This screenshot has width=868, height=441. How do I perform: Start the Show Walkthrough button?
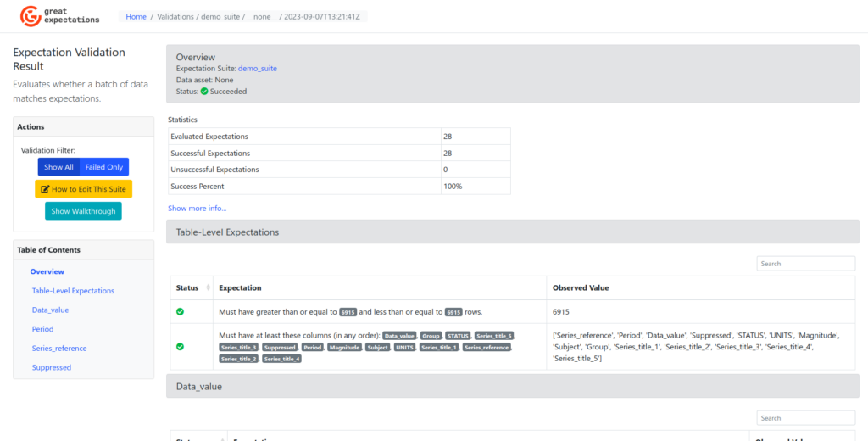click(83, 211)
